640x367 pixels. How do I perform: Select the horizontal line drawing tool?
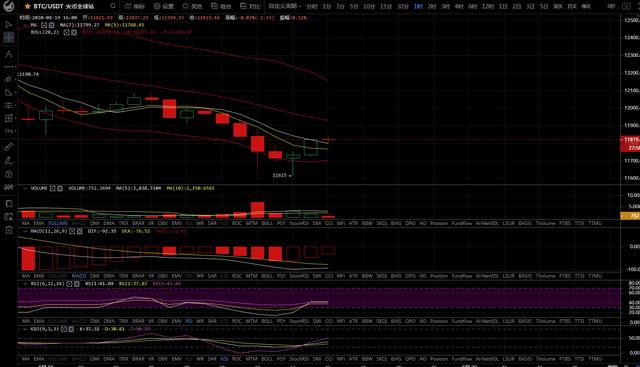point(9,67)
